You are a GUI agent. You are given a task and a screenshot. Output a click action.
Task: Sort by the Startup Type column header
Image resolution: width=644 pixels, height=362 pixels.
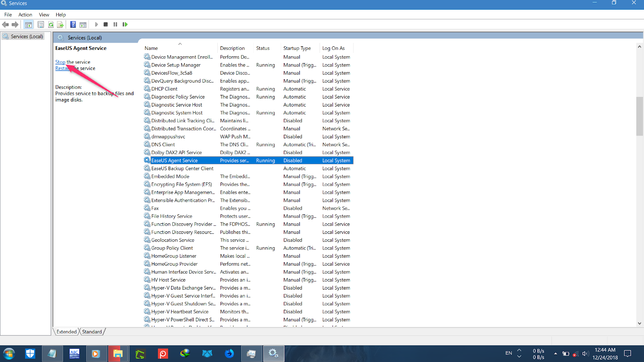[300, 48]
